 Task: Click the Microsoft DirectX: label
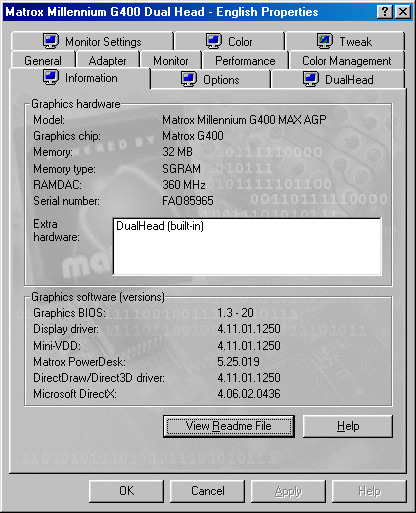click(75, 394)
